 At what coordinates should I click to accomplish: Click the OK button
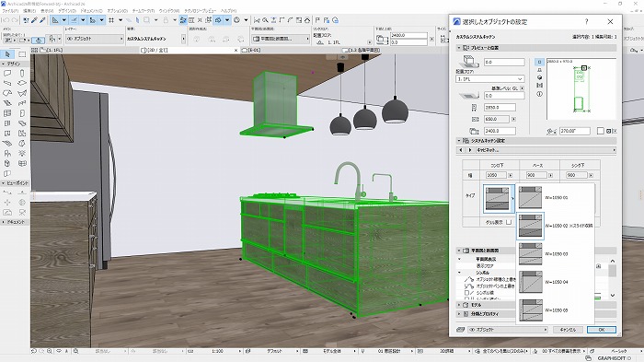(x=602, y=330)
